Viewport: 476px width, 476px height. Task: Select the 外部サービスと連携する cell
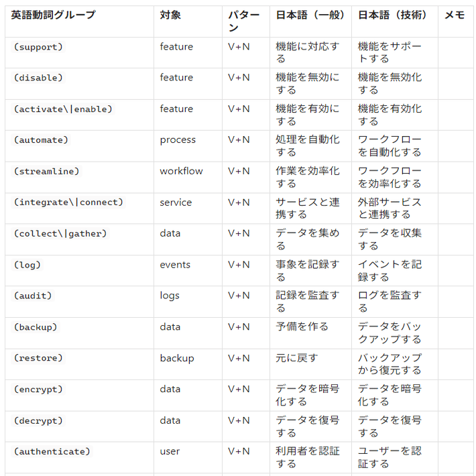tap(390, 208)
